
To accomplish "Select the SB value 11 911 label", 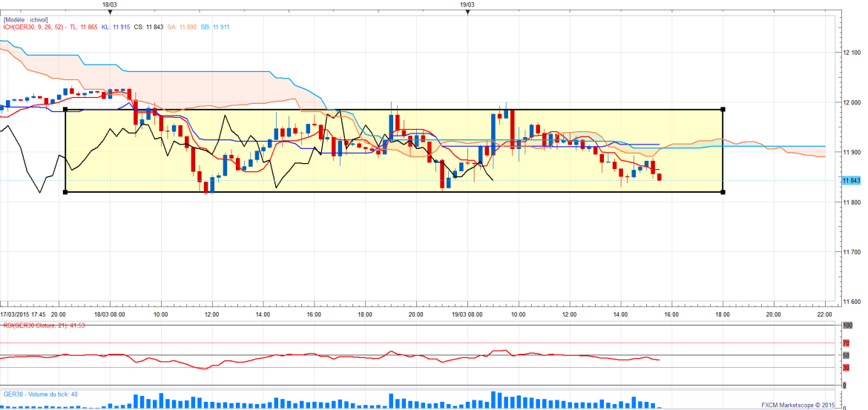I will pos(215,27).
